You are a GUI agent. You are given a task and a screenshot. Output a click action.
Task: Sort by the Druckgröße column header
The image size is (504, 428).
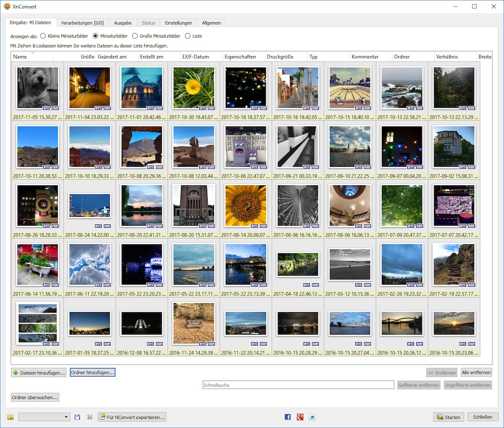286,56
